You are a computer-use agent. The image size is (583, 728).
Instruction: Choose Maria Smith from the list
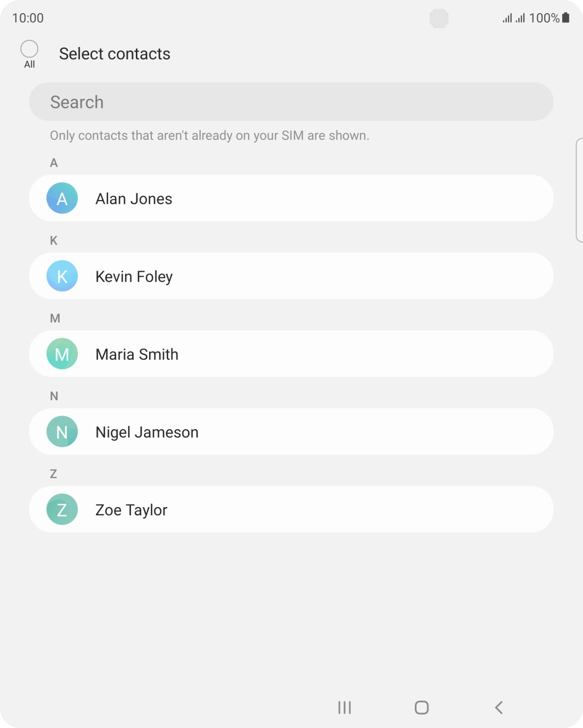click(x=291, y=354)
